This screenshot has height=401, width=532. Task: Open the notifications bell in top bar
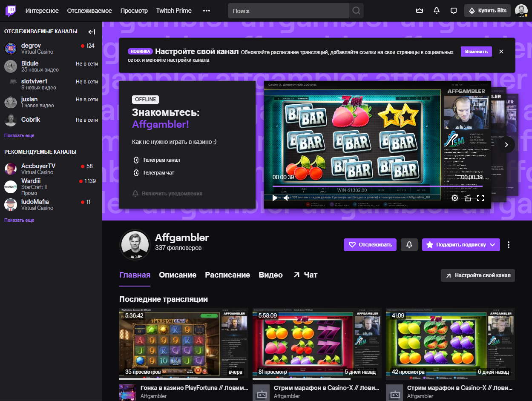click(437, 11)
